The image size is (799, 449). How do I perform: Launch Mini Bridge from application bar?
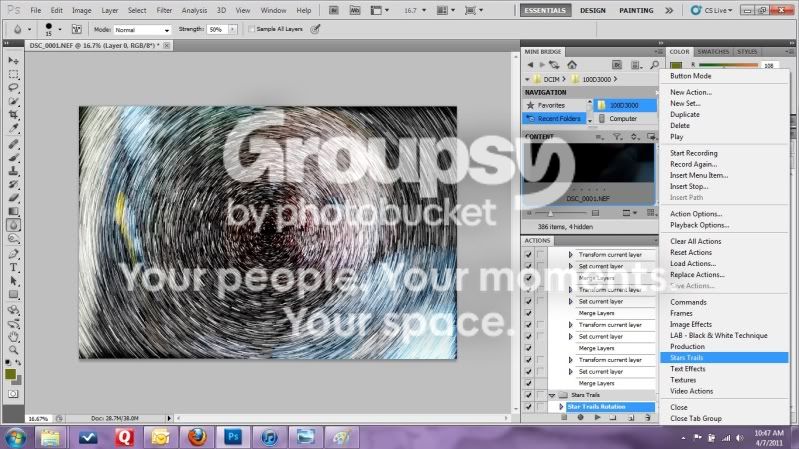coord(355,10)
